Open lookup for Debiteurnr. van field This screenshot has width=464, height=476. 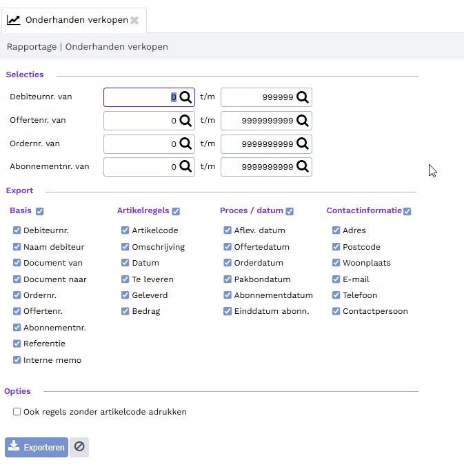pyautogui.click(x=185, y=97)
